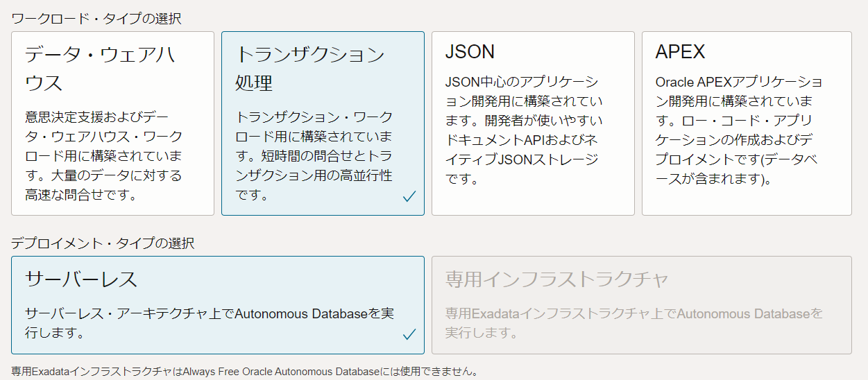Click the checkmark icon on トランザクション処理 card
The width and height of the screenshot is (868, 380).
[409, 197]
